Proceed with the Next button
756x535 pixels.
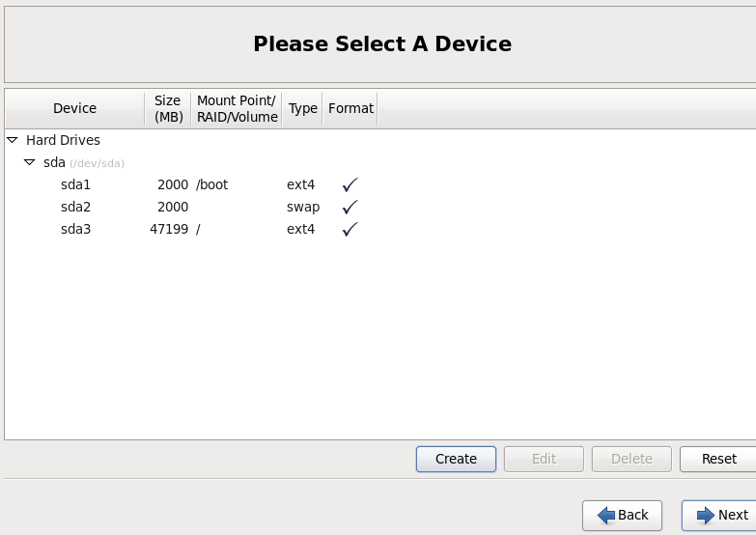coord(720,516)
